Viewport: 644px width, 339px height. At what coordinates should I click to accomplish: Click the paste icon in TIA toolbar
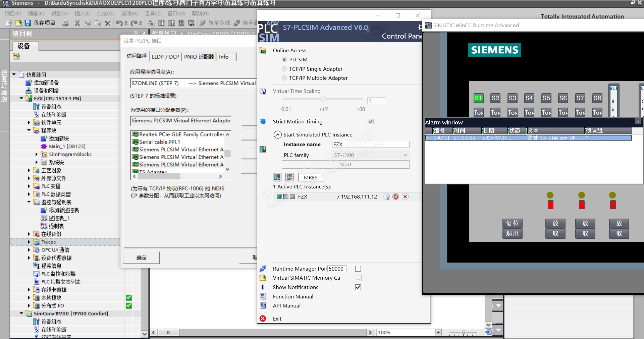tap(98, 23)
